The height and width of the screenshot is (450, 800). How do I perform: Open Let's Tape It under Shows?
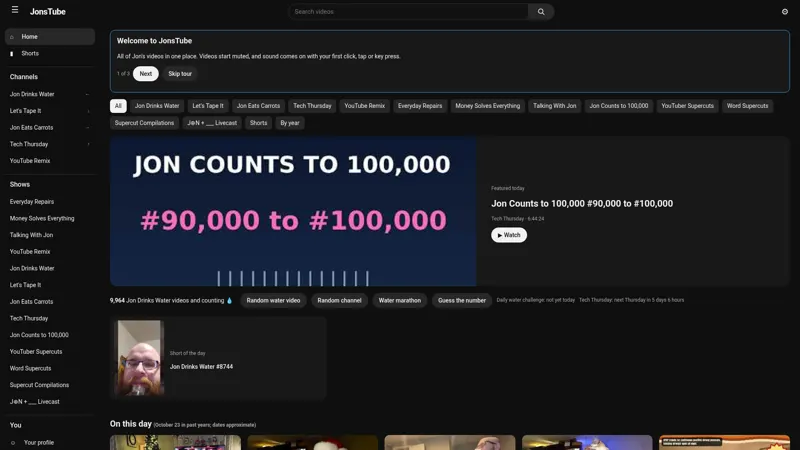(26, 285)
